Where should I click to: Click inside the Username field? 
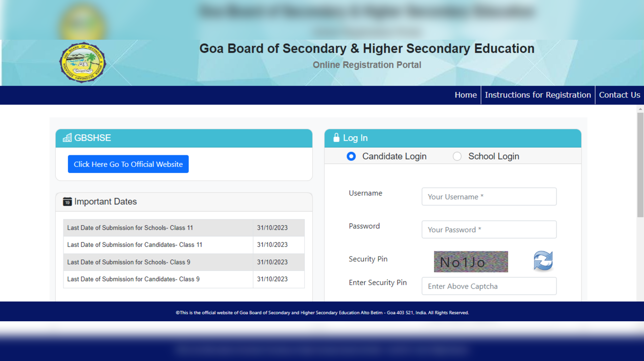pyautogui.click(x=489, y=197)
